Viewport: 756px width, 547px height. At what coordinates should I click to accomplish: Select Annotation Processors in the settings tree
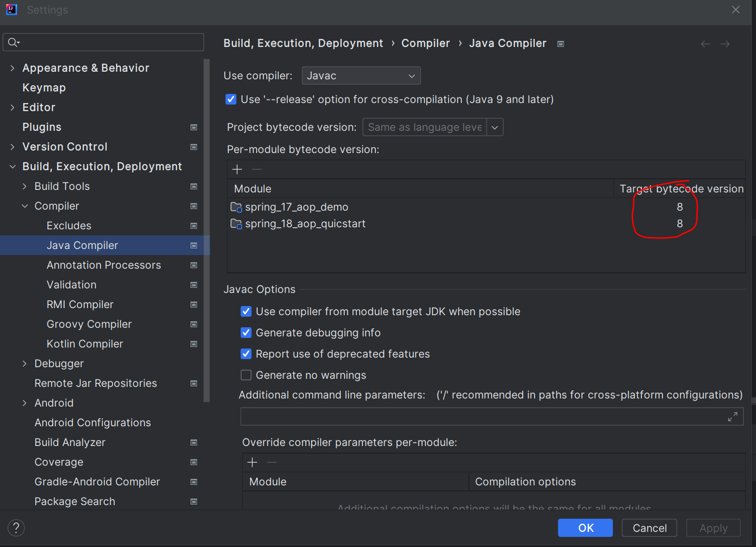(104, 265)
